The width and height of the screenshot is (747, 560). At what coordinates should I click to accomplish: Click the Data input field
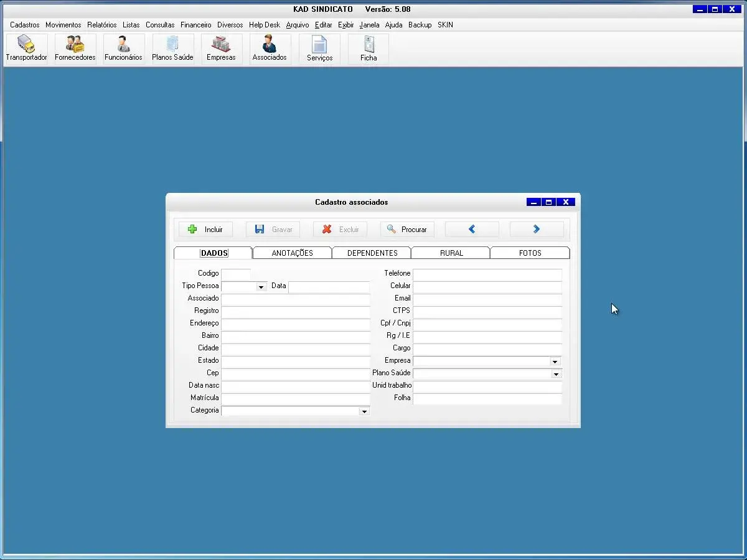click(x=329, y=287)
